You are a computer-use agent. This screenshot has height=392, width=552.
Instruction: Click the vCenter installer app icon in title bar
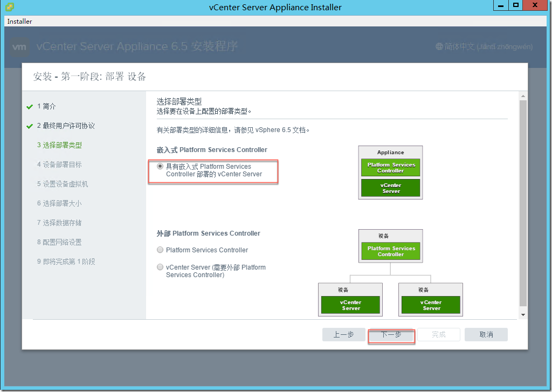tap(10, 7)
